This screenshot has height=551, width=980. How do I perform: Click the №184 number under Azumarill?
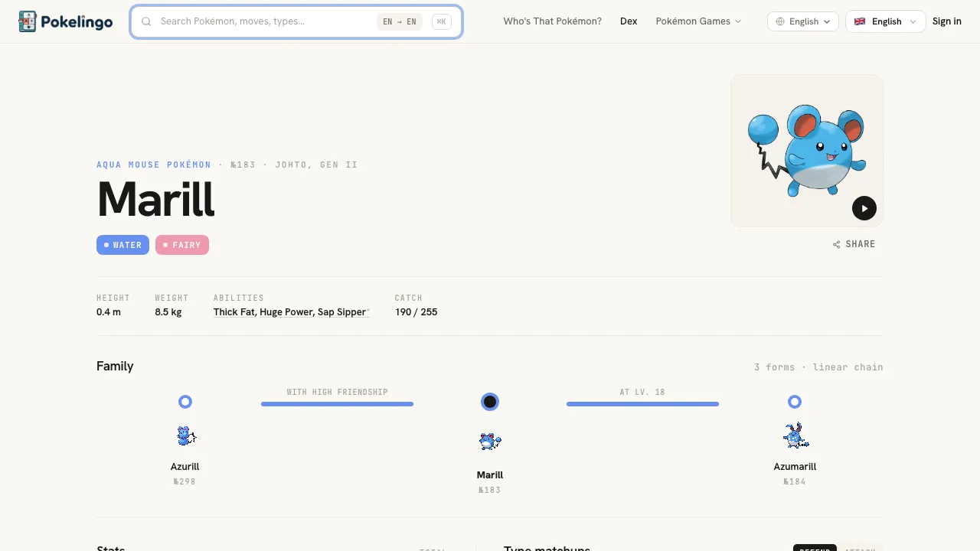pos(795,482)
